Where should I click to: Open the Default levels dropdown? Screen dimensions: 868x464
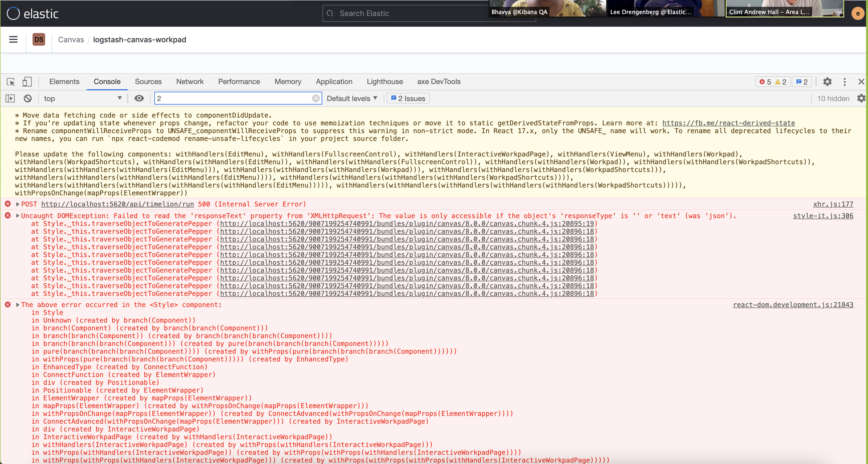(x=352, y=98)
